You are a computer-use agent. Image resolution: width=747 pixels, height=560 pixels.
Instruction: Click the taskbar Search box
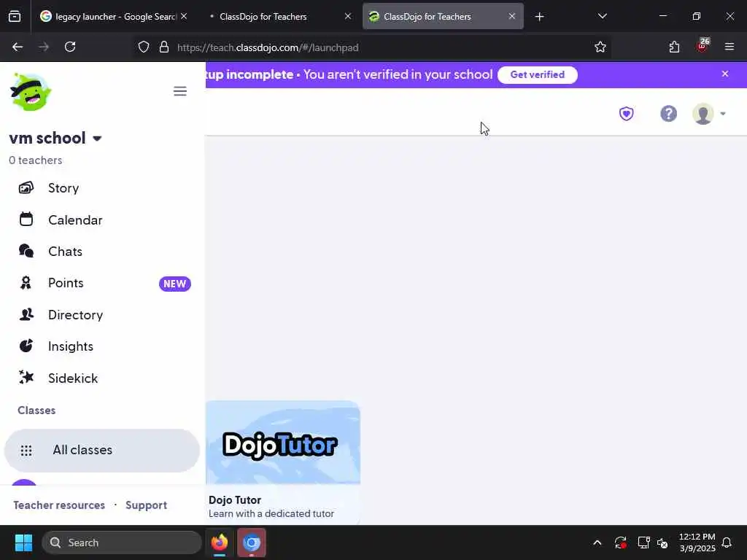click(x=122, y=542)
